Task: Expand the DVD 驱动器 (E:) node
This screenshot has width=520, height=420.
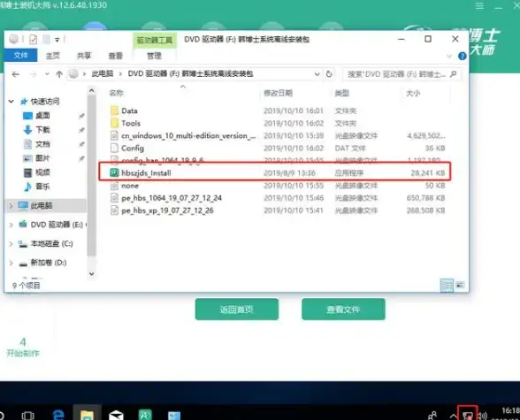Action: (x=11, y=225)
